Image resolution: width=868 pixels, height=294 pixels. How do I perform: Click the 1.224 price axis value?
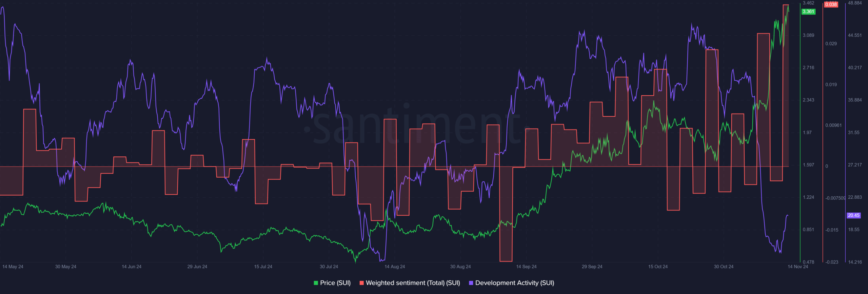808,197
